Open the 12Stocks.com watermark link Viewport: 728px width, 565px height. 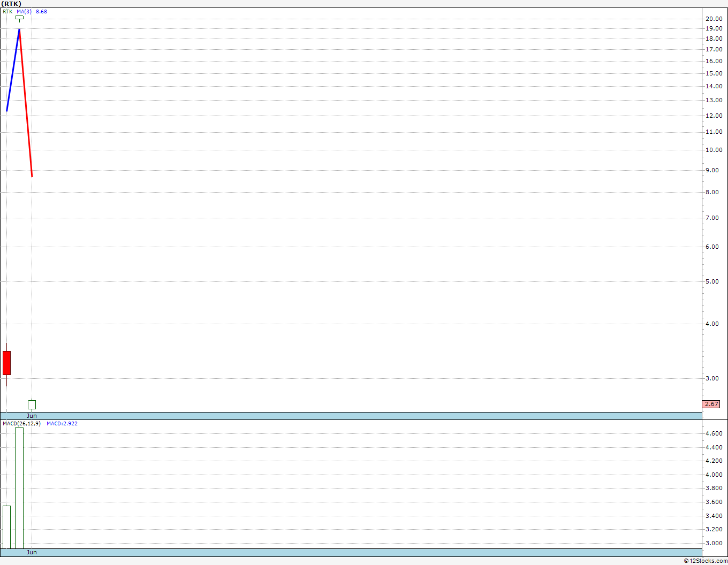coord(706,561)
